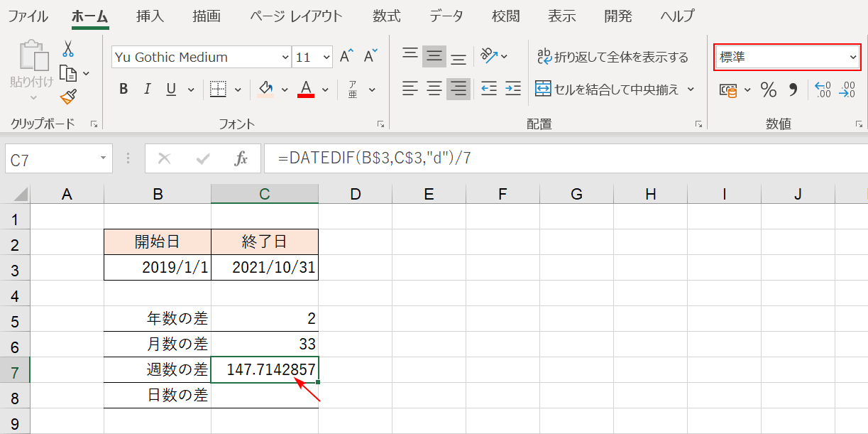
Task: Click the formula bar containing DATEDIF
Action: pyautogui.click(x=426, y=158)
